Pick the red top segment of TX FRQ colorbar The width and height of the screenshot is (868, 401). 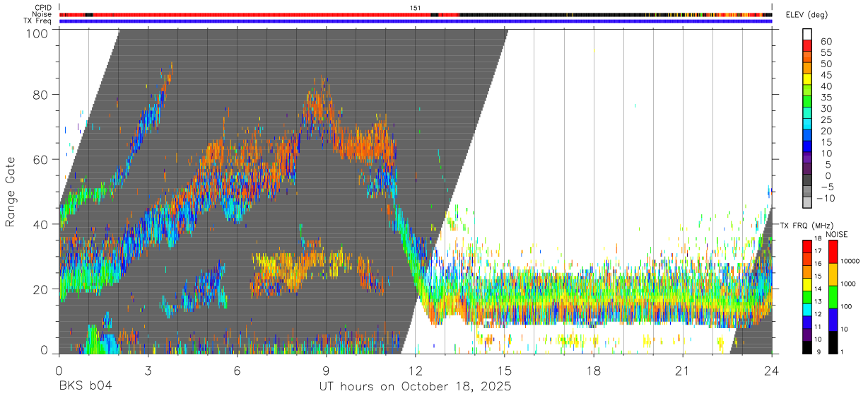pos(807,246)
